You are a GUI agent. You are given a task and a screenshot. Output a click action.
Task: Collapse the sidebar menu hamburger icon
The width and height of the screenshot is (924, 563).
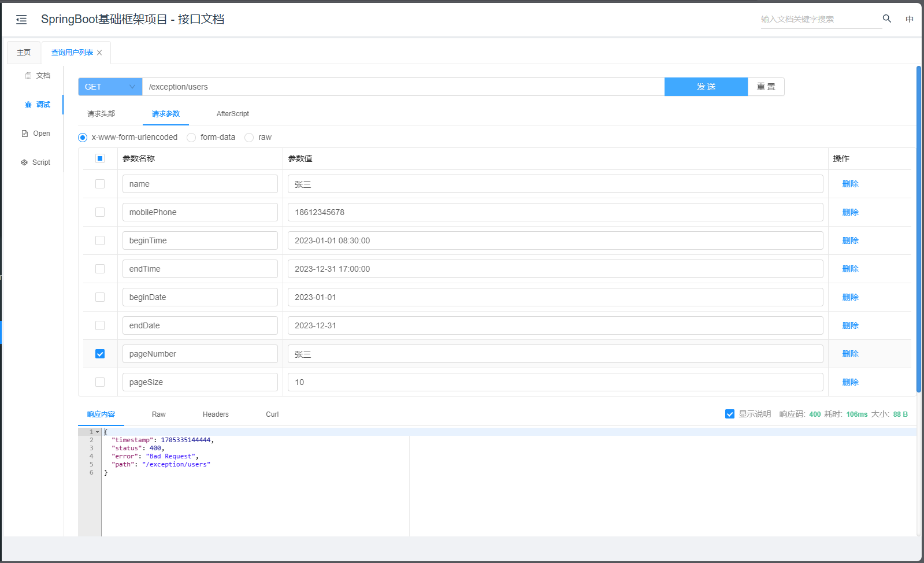pyautogui.click(x=21, y=20)
